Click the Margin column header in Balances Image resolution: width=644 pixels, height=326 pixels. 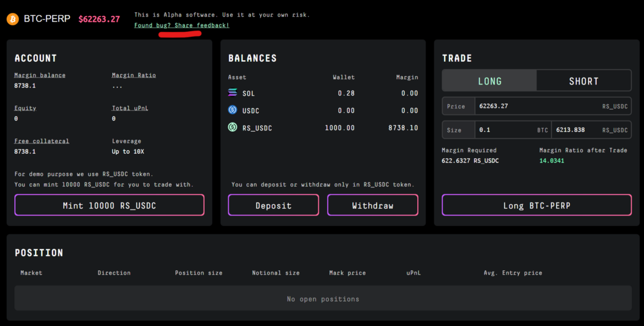pos(407,77)
